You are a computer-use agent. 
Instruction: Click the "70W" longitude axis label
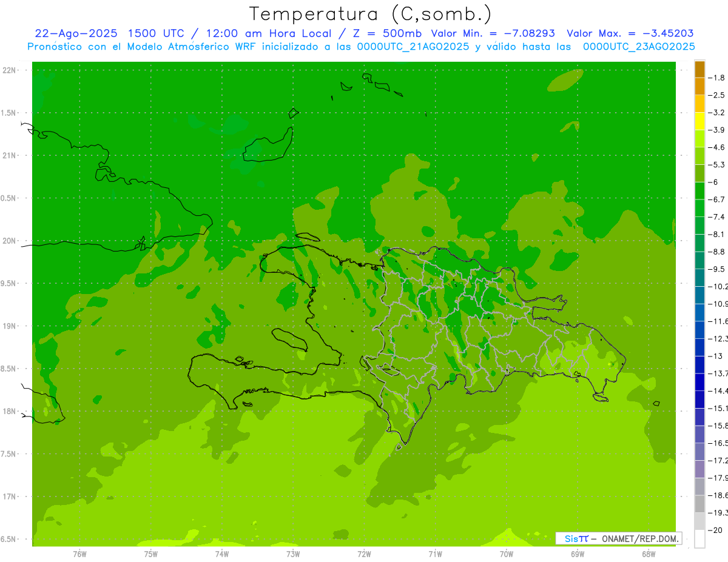pos(506,554)
